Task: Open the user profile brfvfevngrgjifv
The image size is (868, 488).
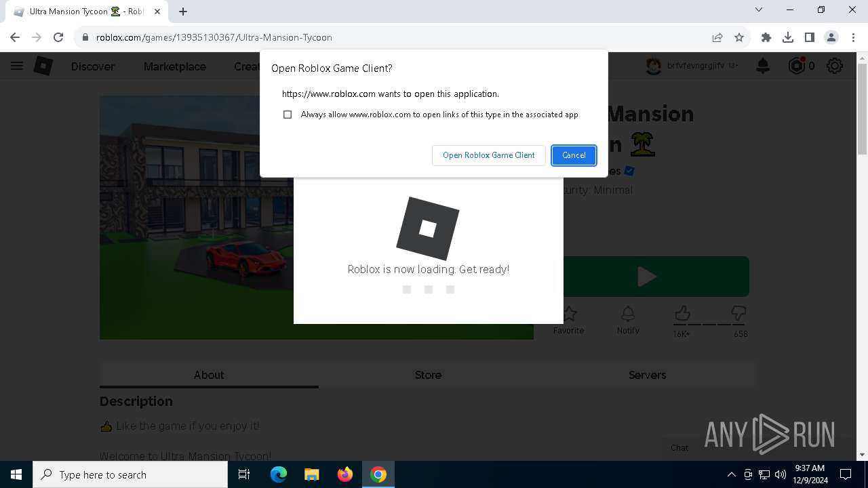Action: (692, 66)
